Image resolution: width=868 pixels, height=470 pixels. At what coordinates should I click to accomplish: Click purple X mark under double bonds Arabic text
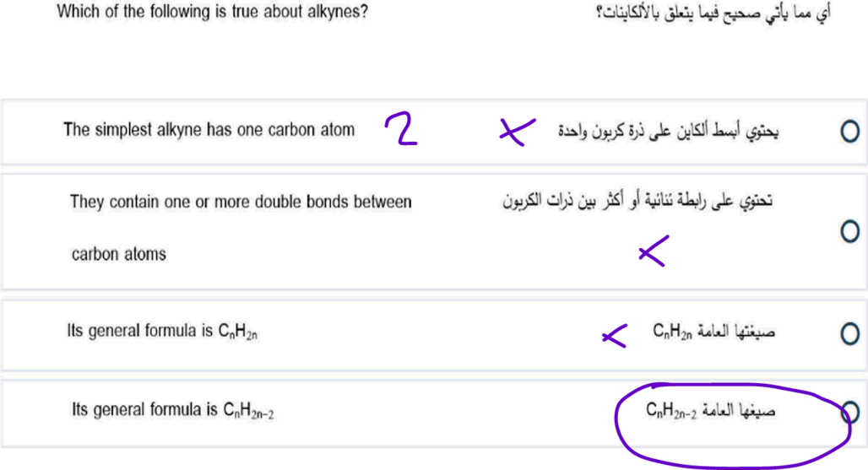click(654, 251)
